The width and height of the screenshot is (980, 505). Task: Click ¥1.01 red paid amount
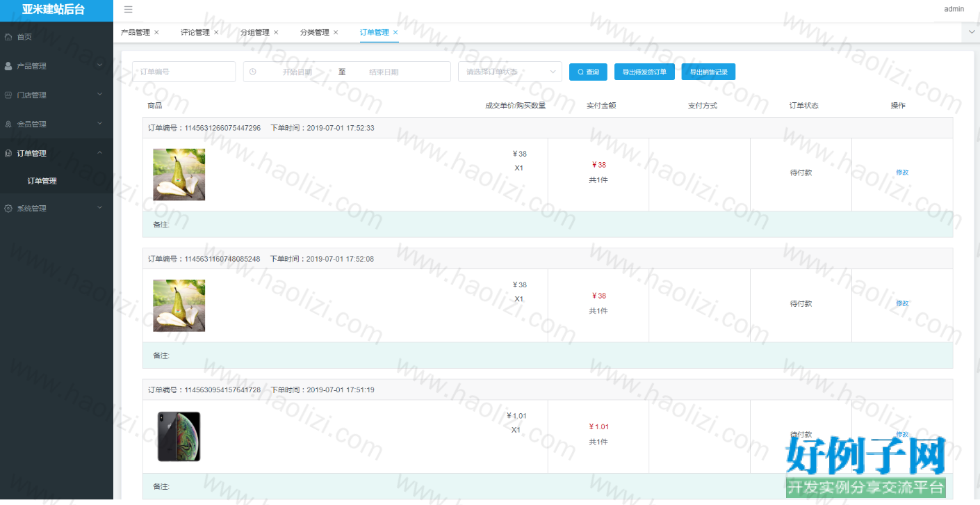598,426
